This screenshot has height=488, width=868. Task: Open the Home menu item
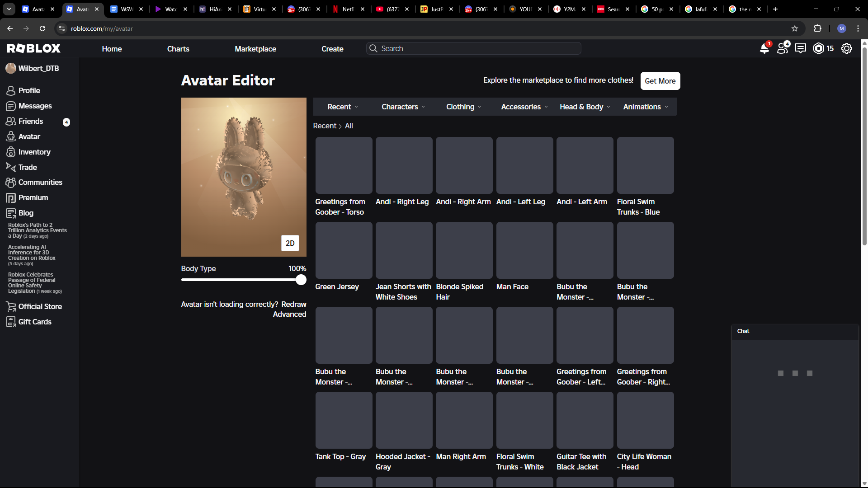[x=112, y=49]
